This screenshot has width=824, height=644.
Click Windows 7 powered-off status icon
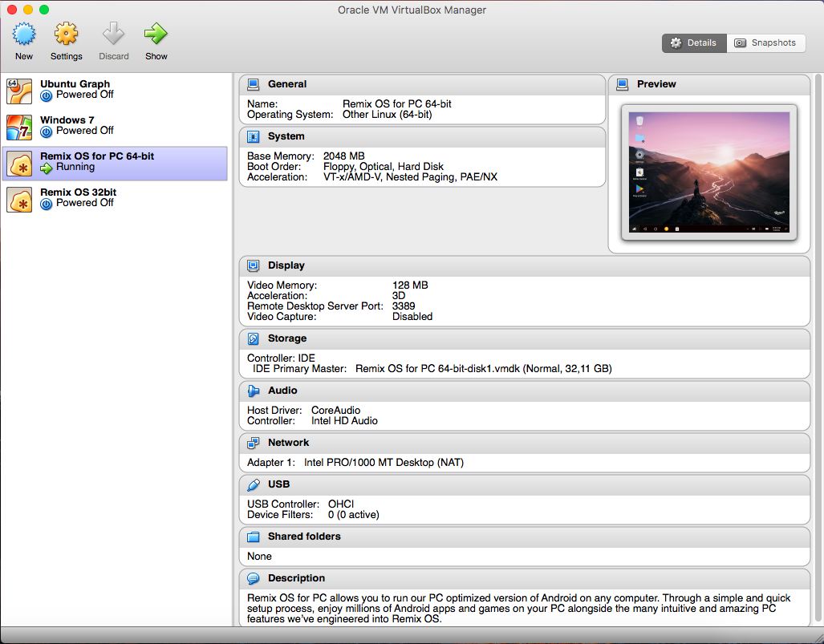[47, 132]
